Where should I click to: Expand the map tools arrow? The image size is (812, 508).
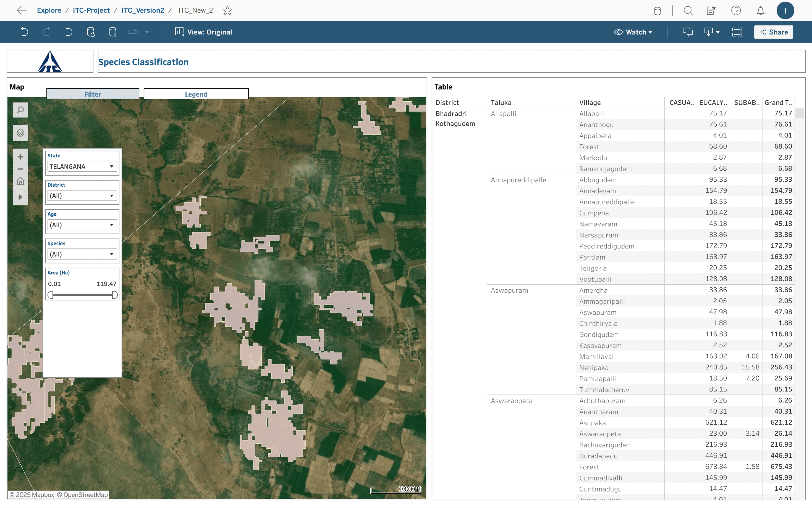coord(20,197)
